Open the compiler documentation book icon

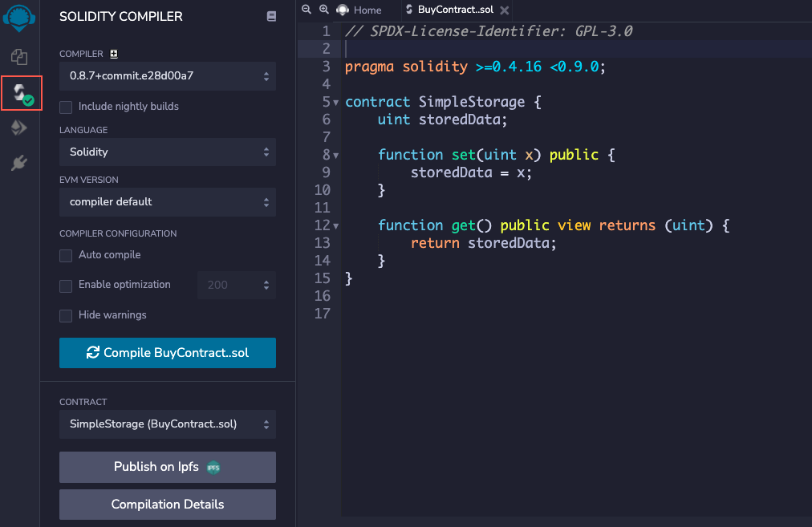271,16
